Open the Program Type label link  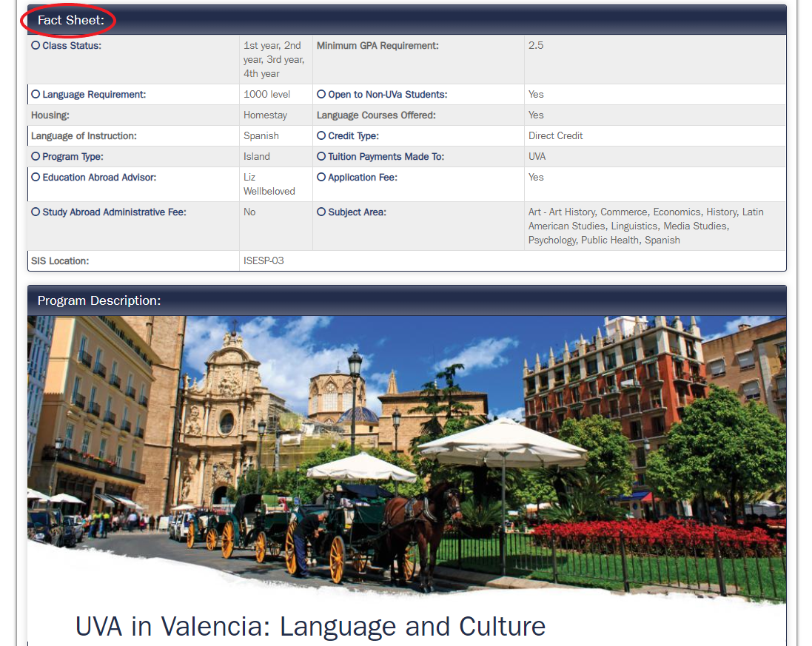coord(73,156)
